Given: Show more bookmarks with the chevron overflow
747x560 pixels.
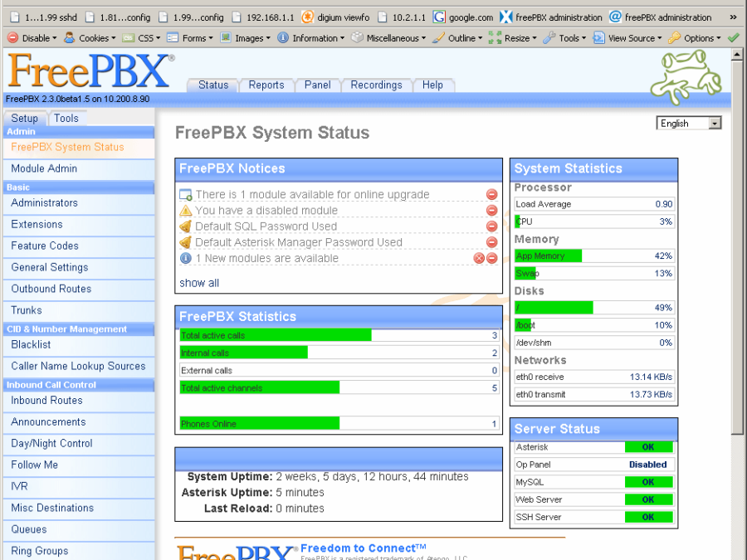Looking at the screenshot, I should 732,17.
